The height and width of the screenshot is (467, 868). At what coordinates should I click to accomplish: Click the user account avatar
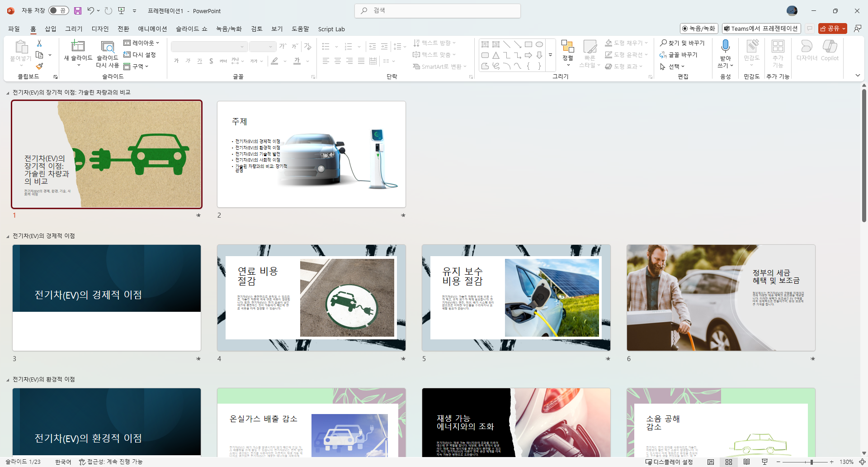pos(792,10)
